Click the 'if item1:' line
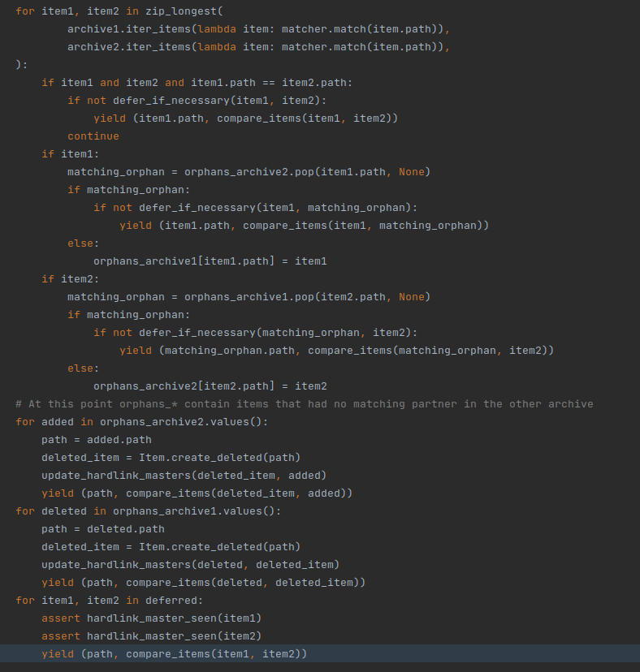Screen dimensions: 640x672 [71, 154]
